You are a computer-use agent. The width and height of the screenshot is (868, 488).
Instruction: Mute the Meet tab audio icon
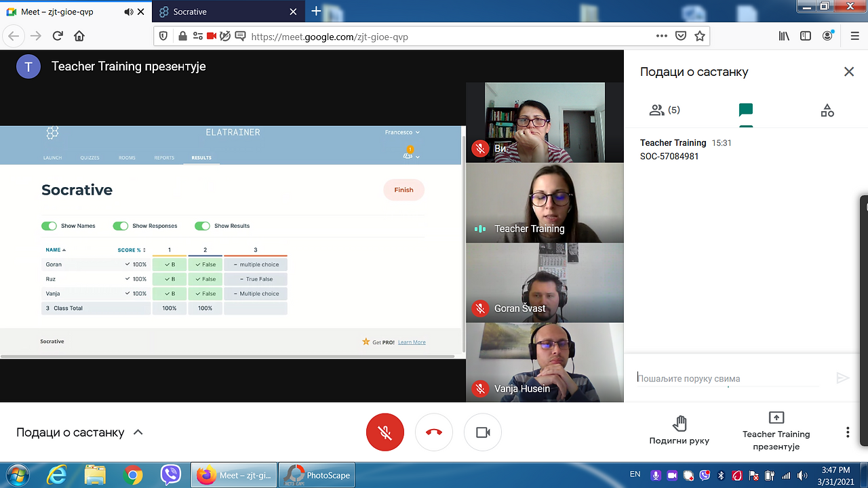[x=130, y=12]
